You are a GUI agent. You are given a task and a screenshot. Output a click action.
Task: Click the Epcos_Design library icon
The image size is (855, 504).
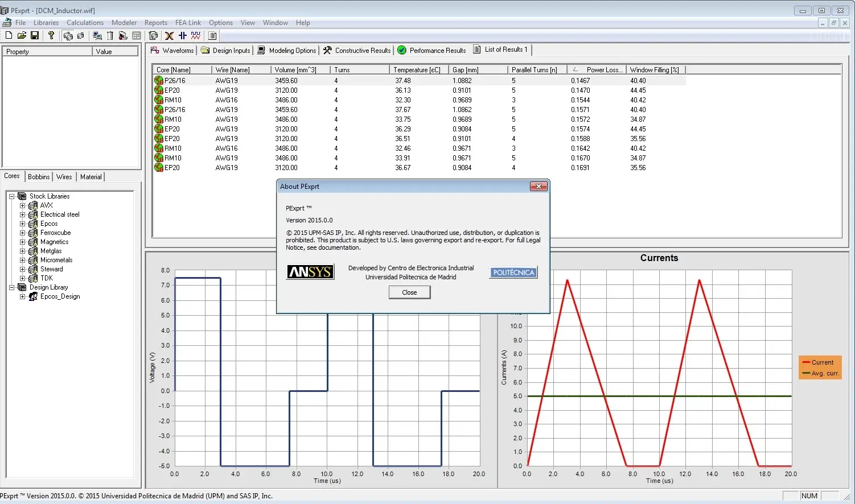[33, 296]
